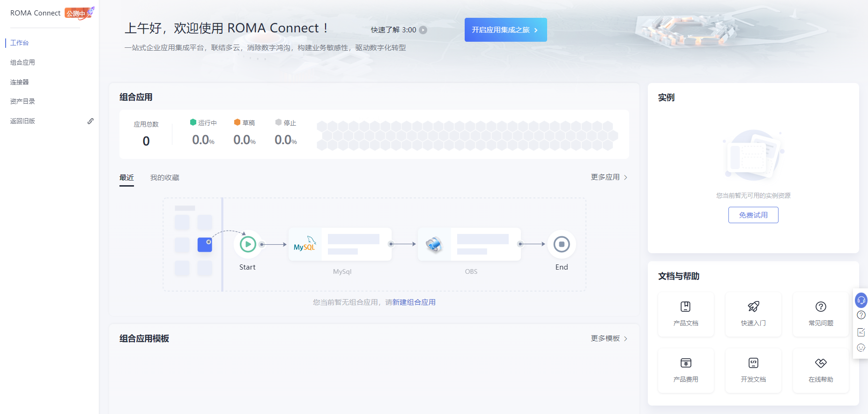The image size is (868, 414).
Task: Click 开启应用集成之旅 button
Action: 505,30
